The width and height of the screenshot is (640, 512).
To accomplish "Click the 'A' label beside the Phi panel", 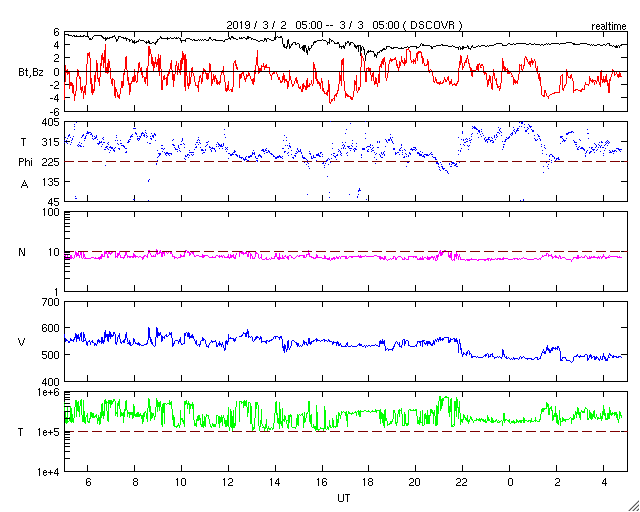I will coord(24,185).
